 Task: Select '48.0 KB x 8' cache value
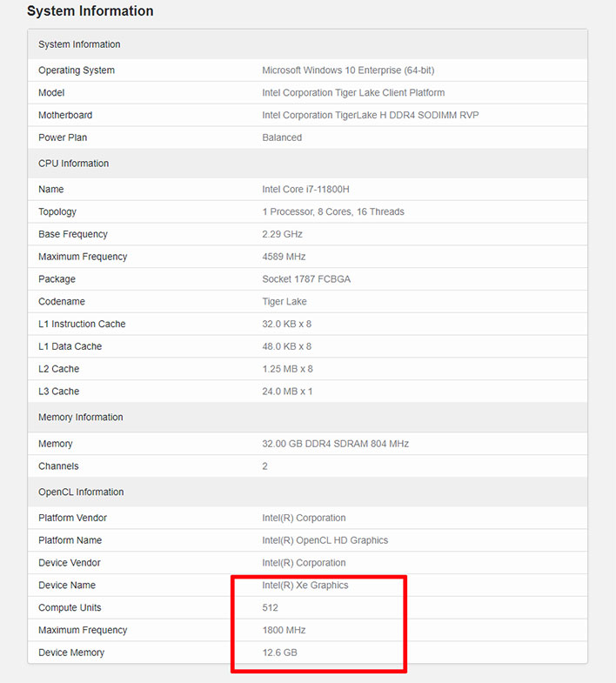click(x=286, y=346)
